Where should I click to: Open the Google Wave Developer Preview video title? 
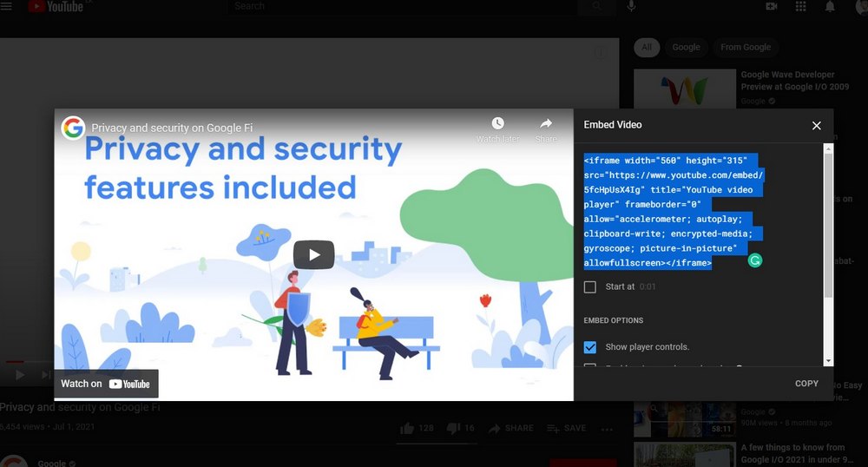click(795, 80)
